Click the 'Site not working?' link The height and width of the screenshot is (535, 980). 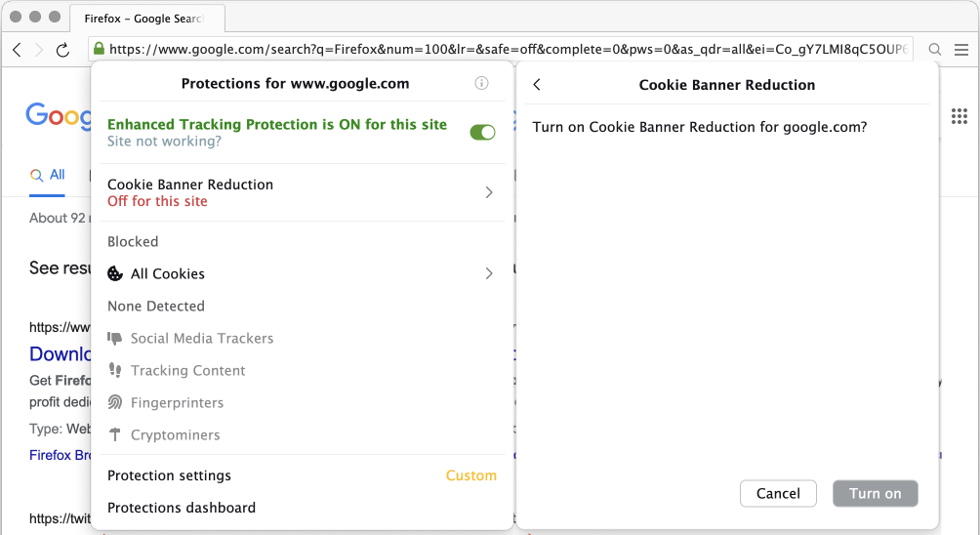tap(164, 142)
